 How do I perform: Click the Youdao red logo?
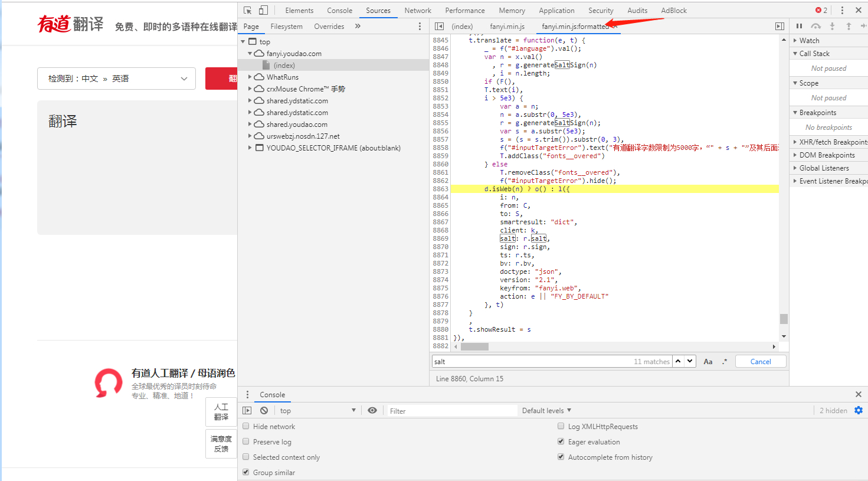(x=54, y=24)
